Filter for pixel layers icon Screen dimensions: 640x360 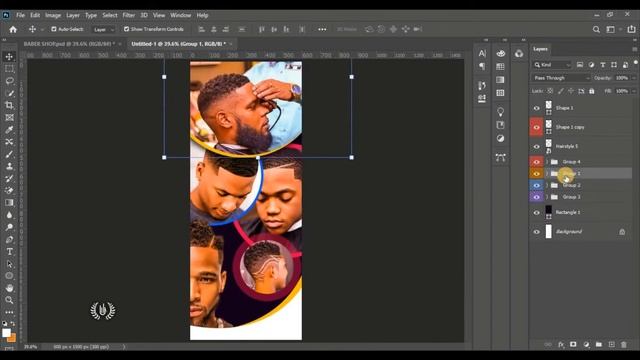580,65
